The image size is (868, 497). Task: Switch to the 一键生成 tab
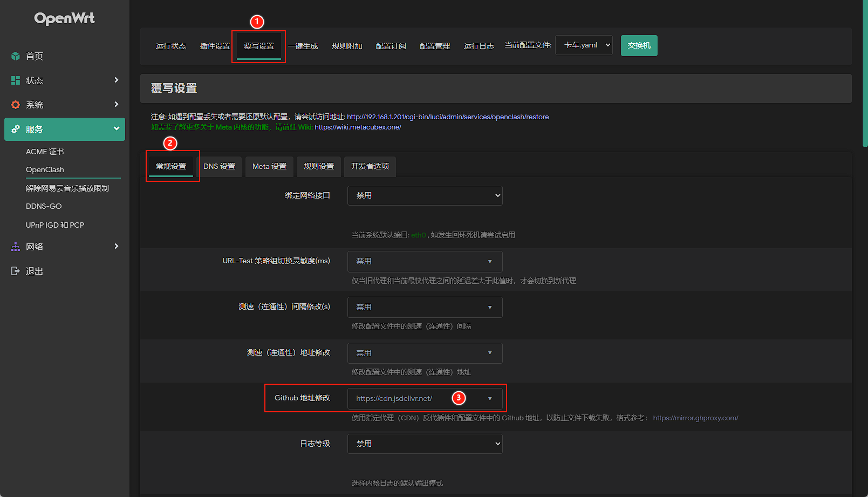click(303, 46)
